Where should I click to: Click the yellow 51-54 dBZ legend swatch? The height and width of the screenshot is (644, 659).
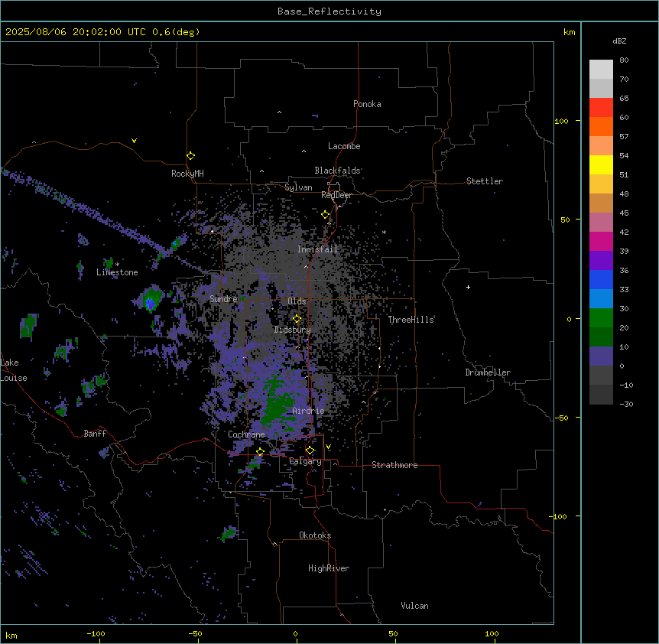coord(601,164)
